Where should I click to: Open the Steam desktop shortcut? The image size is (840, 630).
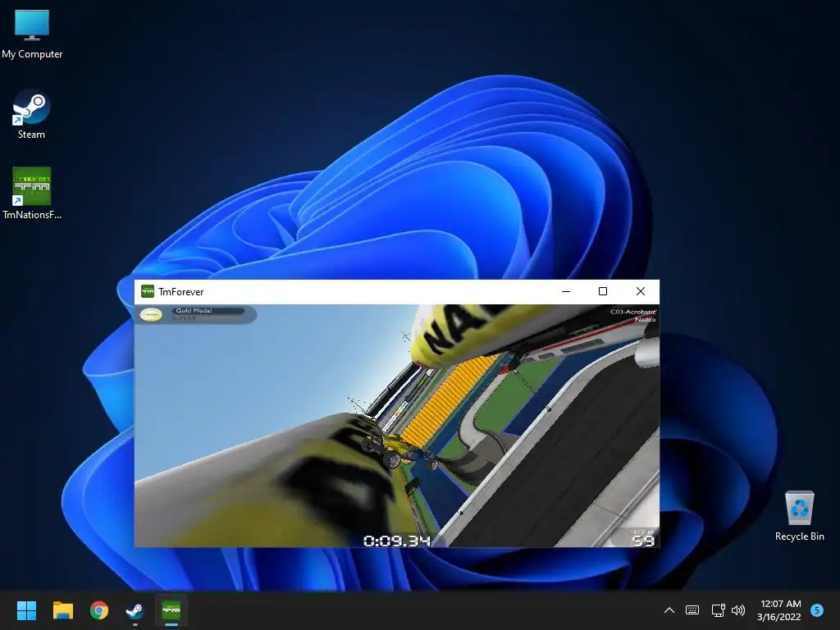coord(31,114)
